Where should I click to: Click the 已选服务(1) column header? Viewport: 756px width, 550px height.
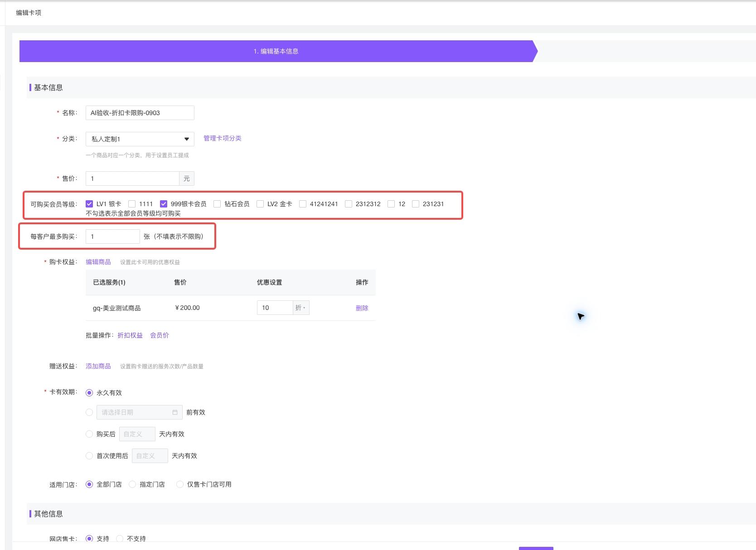[109, 282]
